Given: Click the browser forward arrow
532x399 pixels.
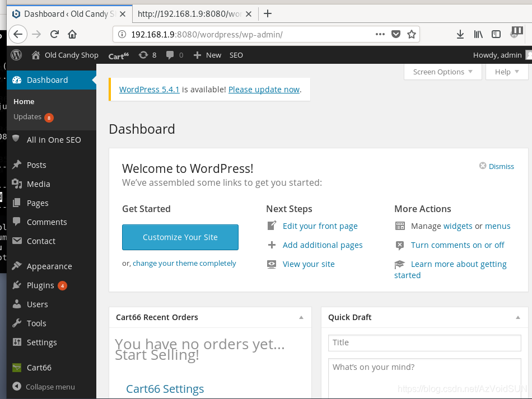Looking at the screenshot, I should (36, 34).
